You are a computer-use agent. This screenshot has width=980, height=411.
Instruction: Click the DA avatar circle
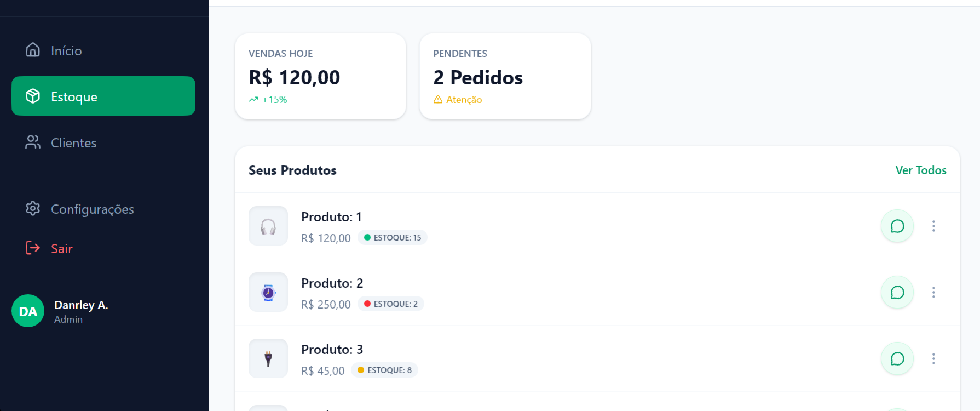point(28,311)
